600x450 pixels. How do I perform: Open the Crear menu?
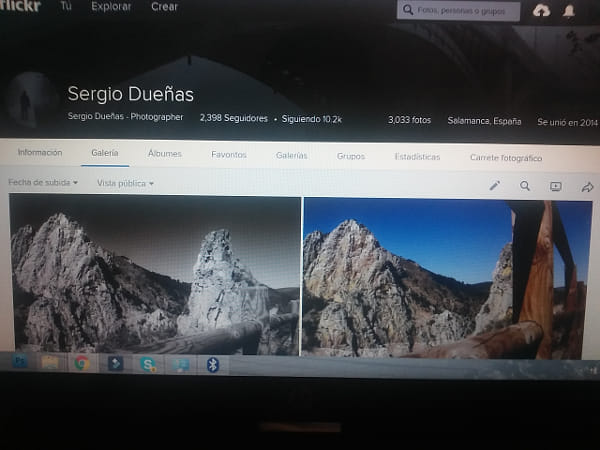click(165, 7)
